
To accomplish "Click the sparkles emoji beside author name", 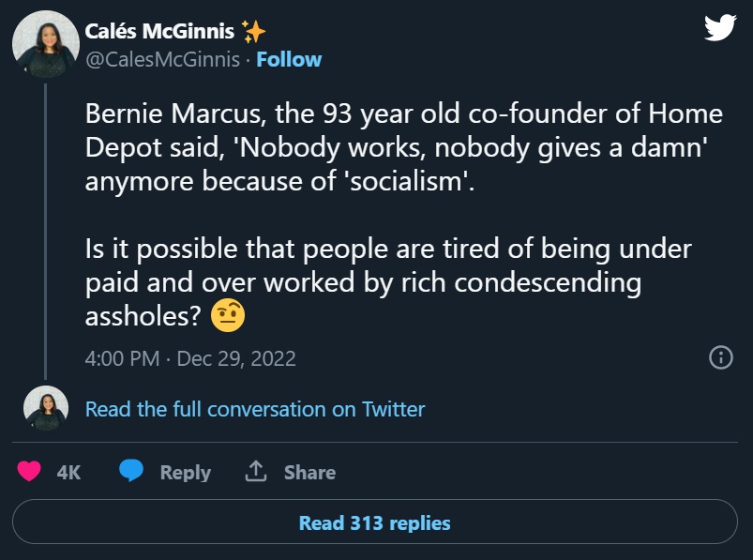I will 253,31.
